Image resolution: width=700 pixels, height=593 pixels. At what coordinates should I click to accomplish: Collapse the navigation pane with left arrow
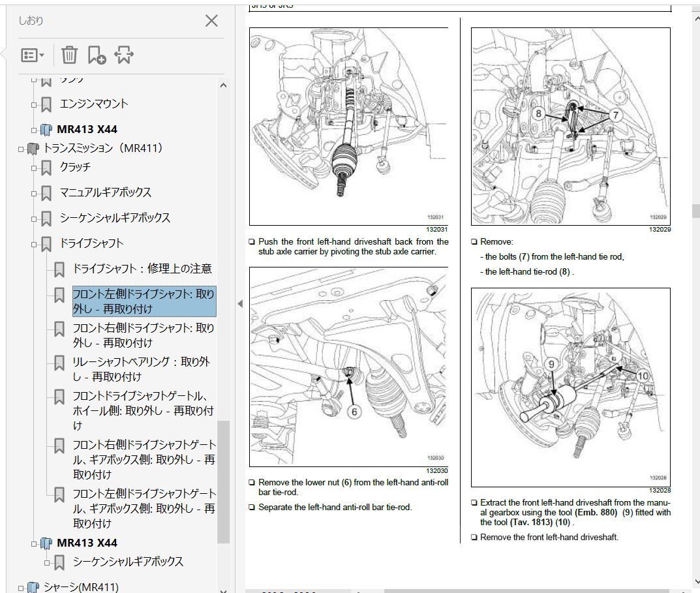pyautogui.click(x=240, y=303)
